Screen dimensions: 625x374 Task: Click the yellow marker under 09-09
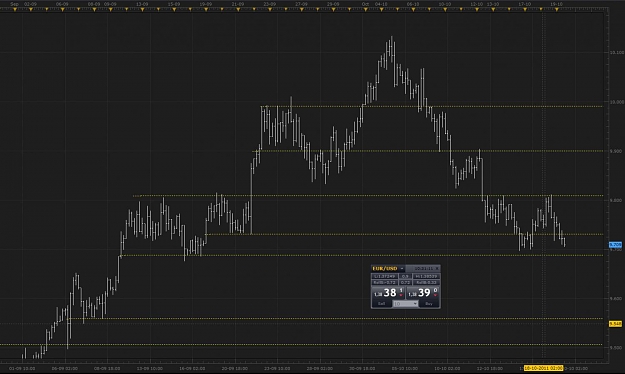pos(110,9)
